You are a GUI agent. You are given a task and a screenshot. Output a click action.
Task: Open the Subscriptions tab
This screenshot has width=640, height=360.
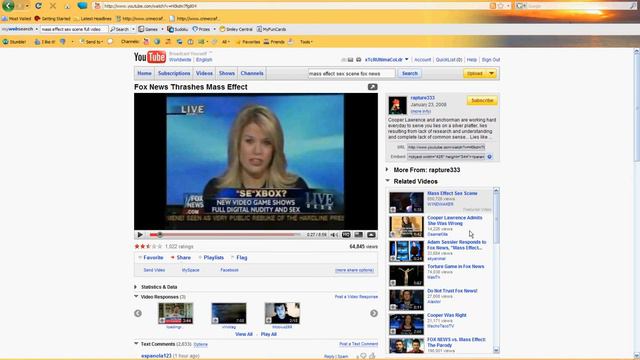tap(174, 73)
